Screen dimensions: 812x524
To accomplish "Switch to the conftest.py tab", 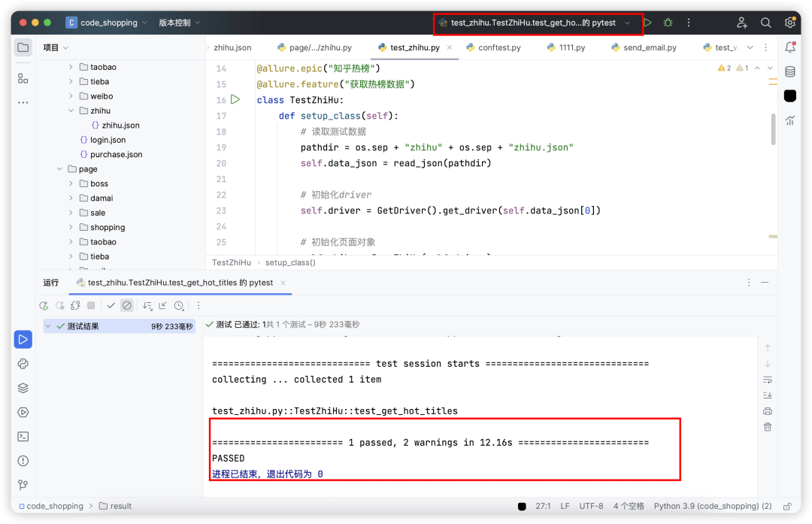I will (493, 47).
